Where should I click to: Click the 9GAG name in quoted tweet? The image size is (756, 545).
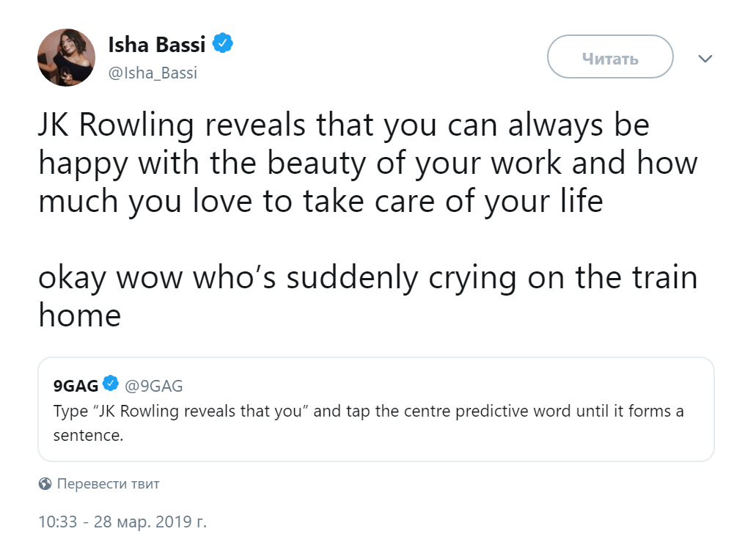point(76,386)
